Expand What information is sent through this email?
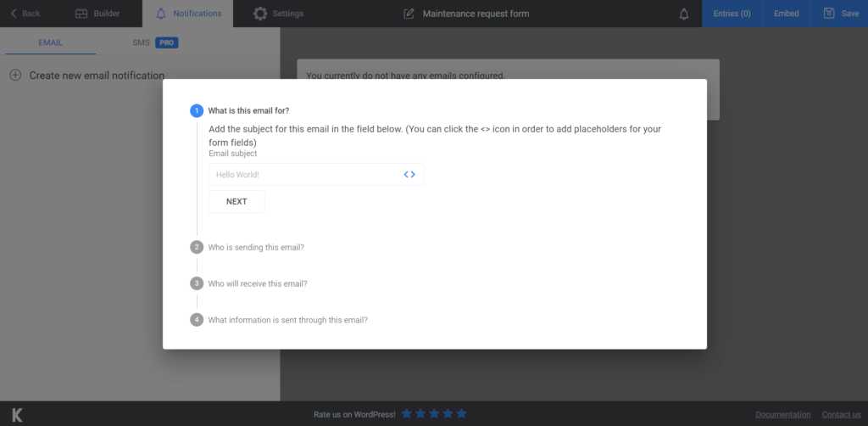The height and width of the screenshot is (426, 868). pos(288,320)
